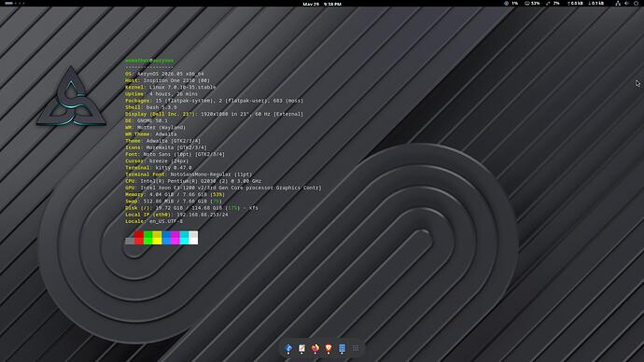Image resolution: width=644 pixels, height=362 pixels.
Task: Click the "WM: Mutter (Wayland)" line
Action: tap(155, 127)
